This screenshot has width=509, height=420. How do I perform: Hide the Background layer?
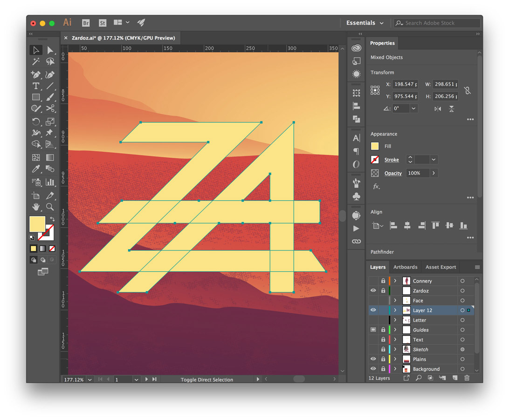tap(373, 369)
